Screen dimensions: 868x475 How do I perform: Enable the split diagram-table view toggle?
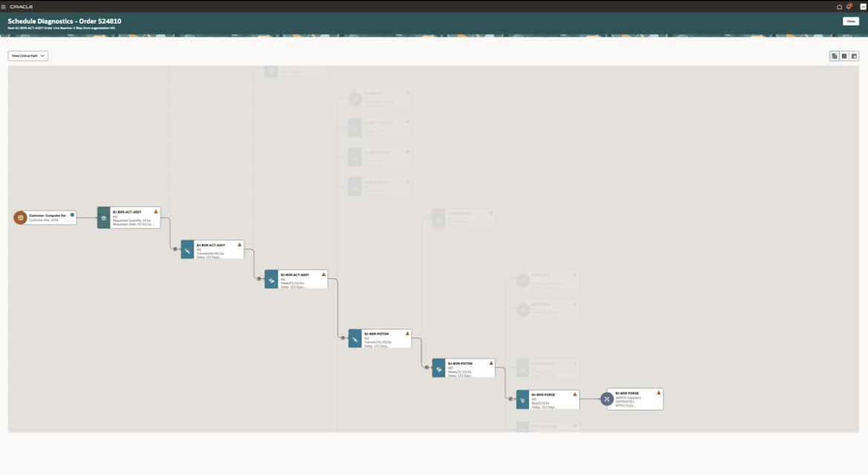tap(855, 56)
